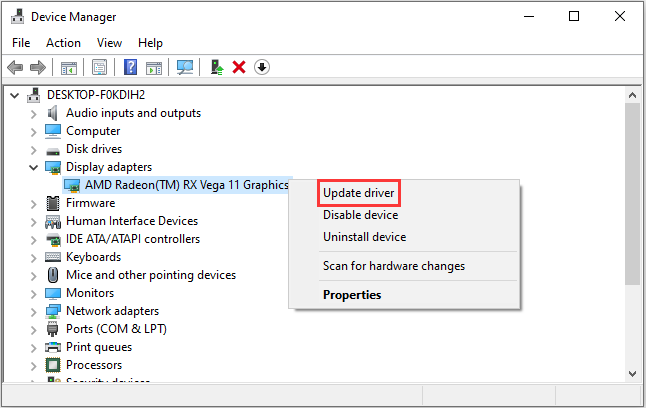Click the red X Uninstall device icon
This screenshot has height=408, width=646.
[239, 67]
